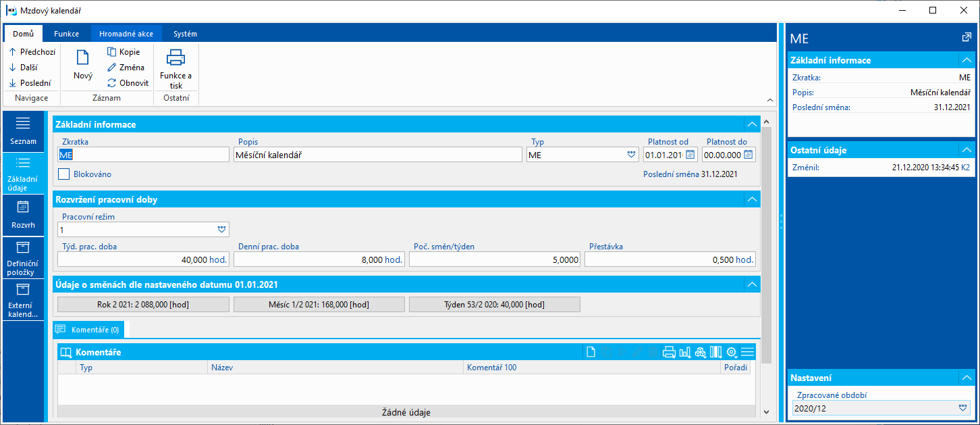Copy the record with Kopie
This screenshot has height=425, width=980.
click(124, 51)
